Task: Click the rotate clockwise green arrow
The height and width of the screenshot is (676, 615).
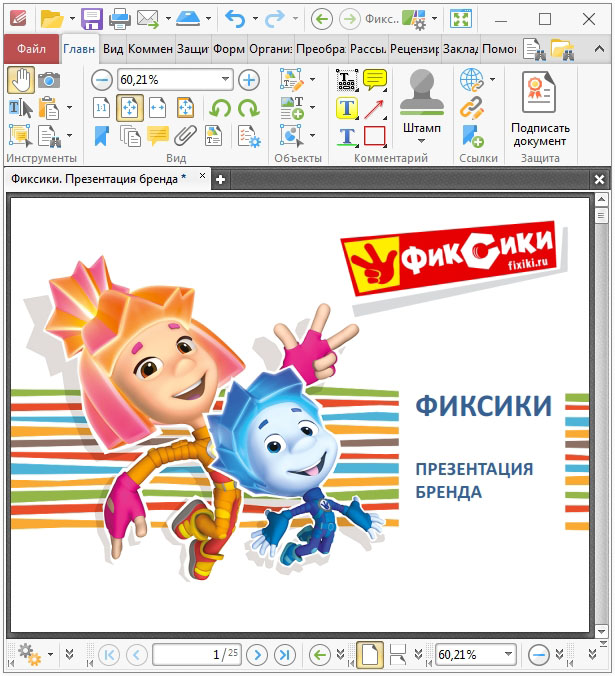Action: 248,108
